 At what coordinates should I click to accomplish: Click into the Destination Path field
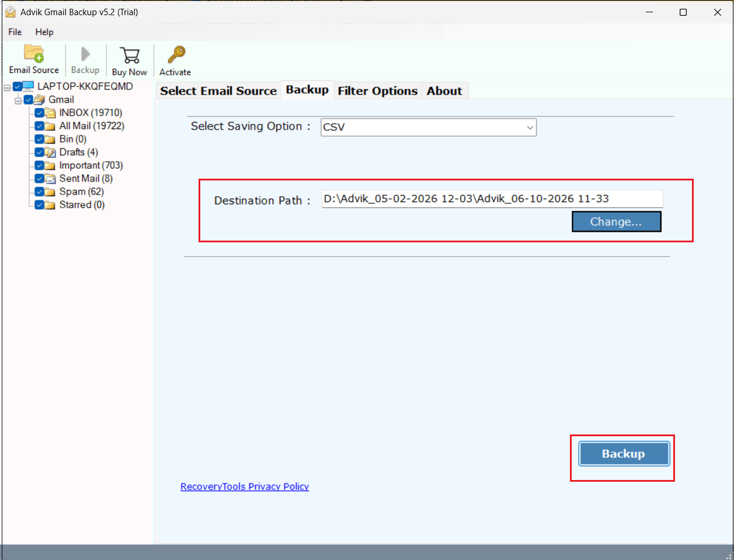pyautogui.click(x=492, y=199)
